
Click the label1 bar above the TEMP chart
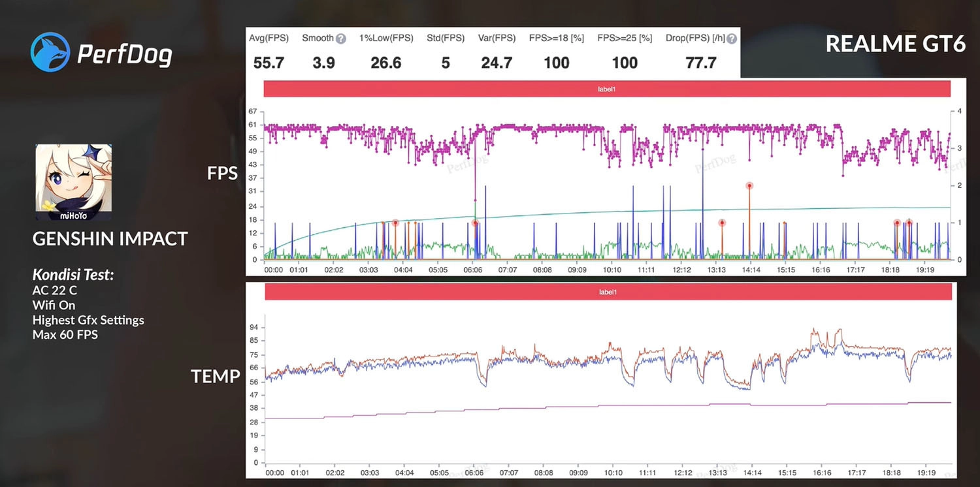pos(608,292)
